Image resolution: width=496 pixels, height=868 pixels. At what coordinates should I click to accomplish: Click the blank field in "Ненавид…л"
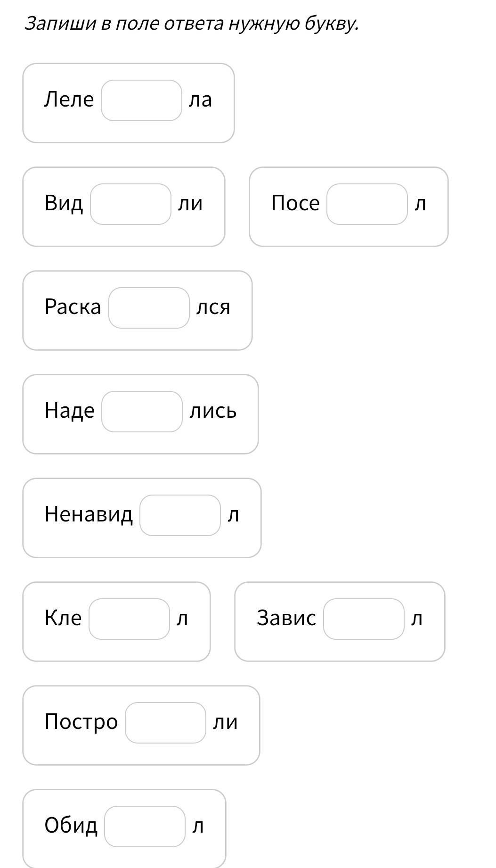180,515
